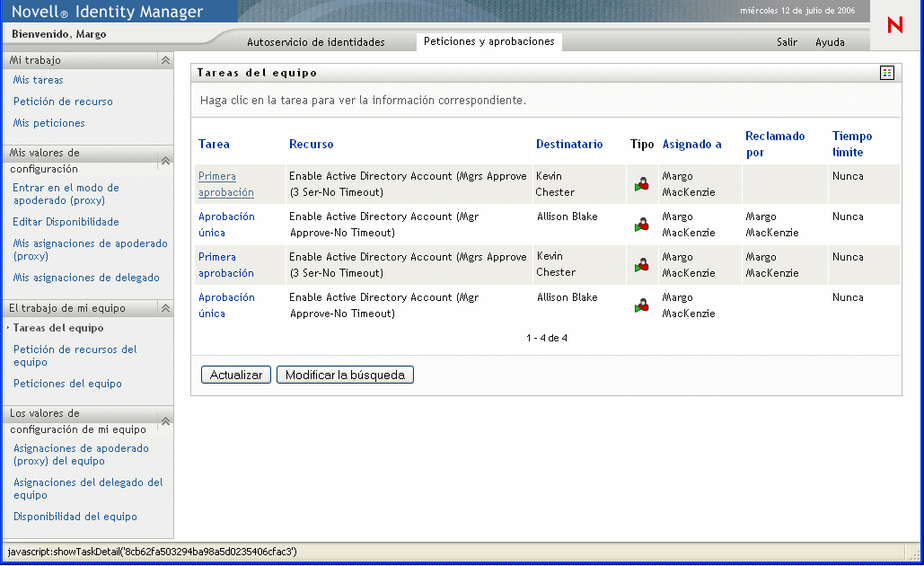This screenshot has width=924, height=566.
Task: Sort table by Tarea column
Action: [214, 144]
